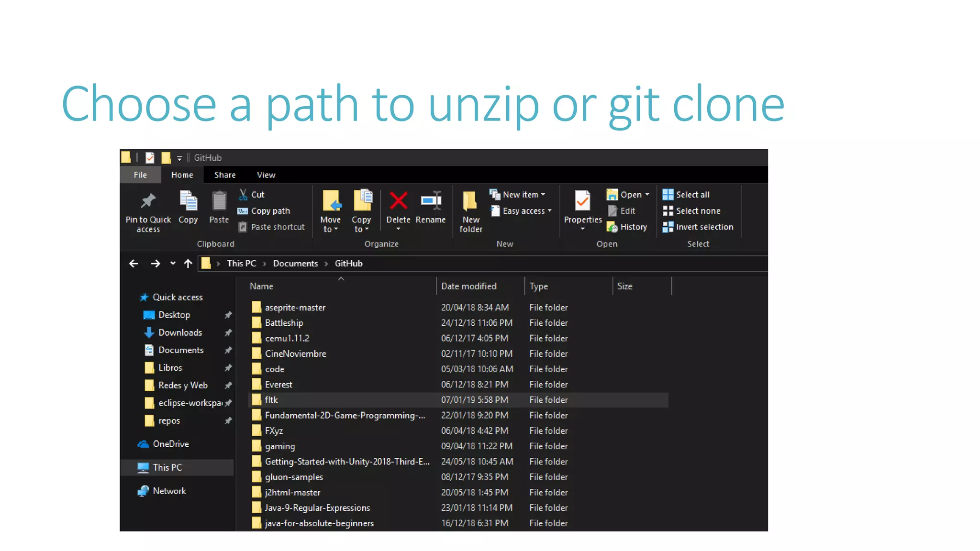Click Invert selection

click(x=698, y=227)
